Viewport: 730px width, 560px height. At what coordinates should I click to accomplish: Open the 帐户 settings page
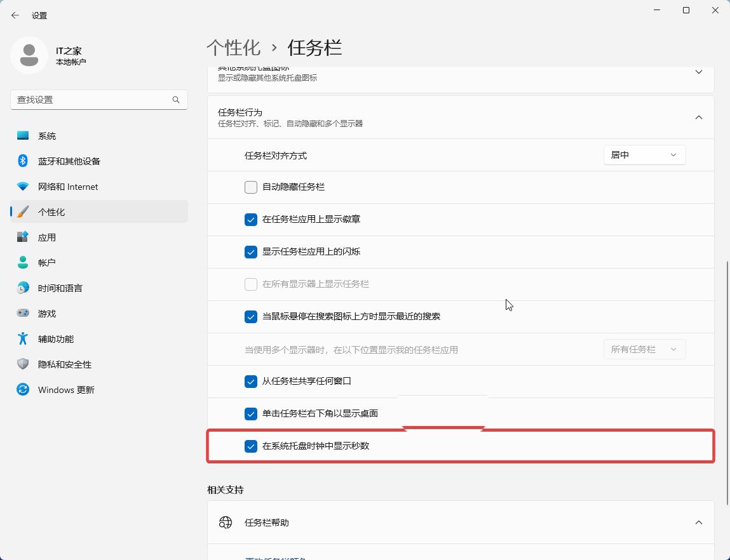pyautogui.click(x=46, y=262)
